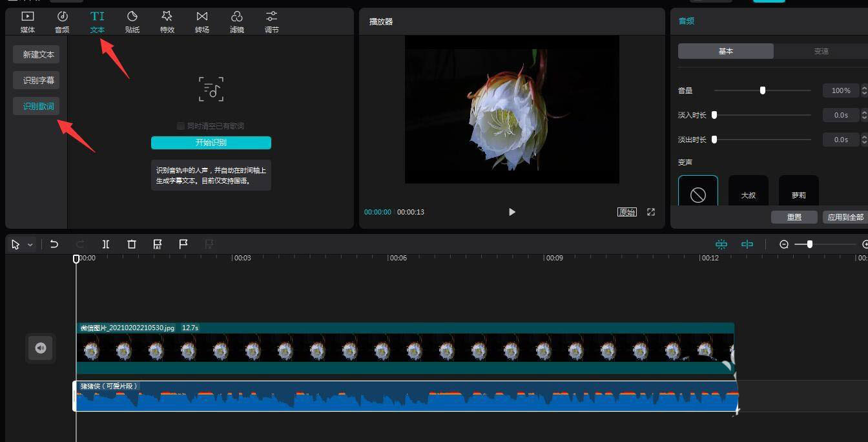Toggle the timeline magnetic snap icon

point(721,244)
